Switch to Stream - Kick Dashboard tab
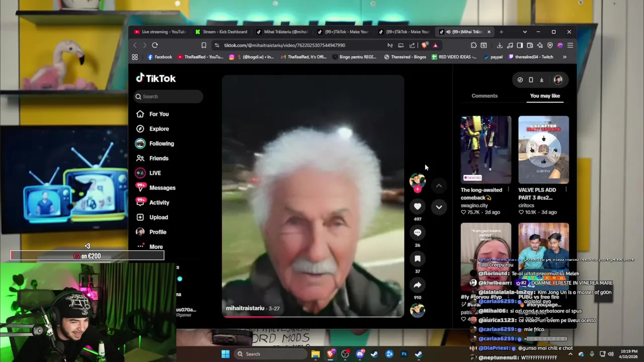Screen dimensions: 644x362 click(221, 32)
